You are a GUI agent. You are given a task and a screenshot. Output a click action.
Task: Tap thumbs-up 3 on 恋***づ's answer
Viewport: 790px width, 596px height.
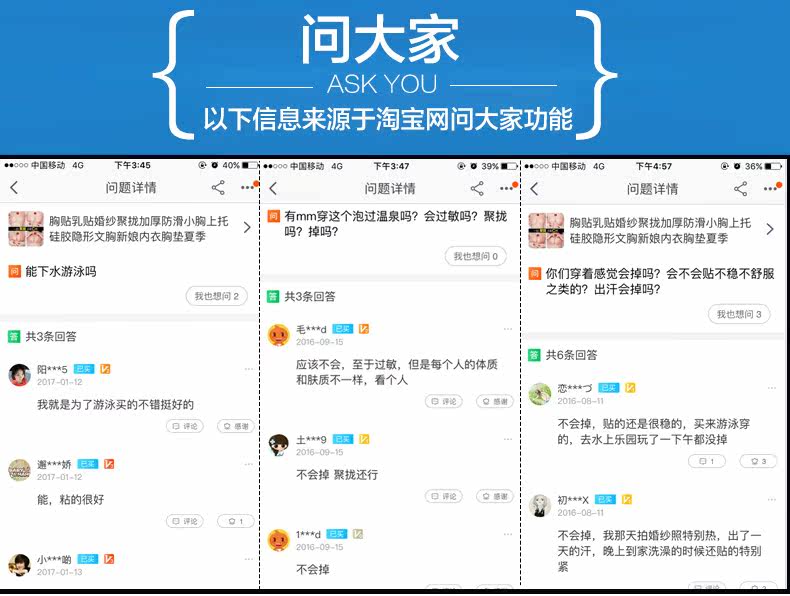click(x=758, y=461)
